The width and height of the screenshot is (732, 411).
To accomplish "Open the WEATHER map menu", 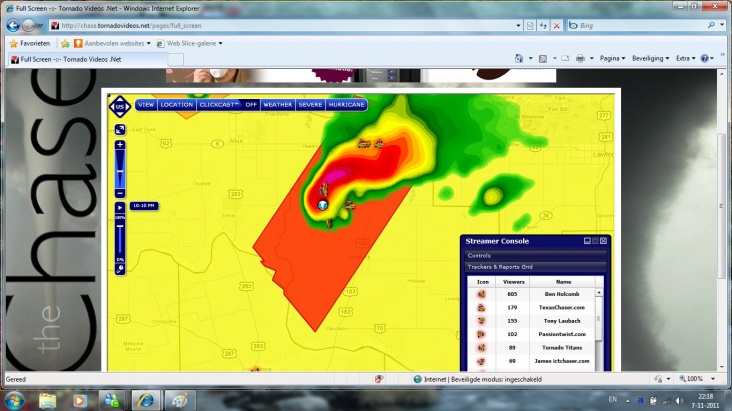I will point(278,105).
